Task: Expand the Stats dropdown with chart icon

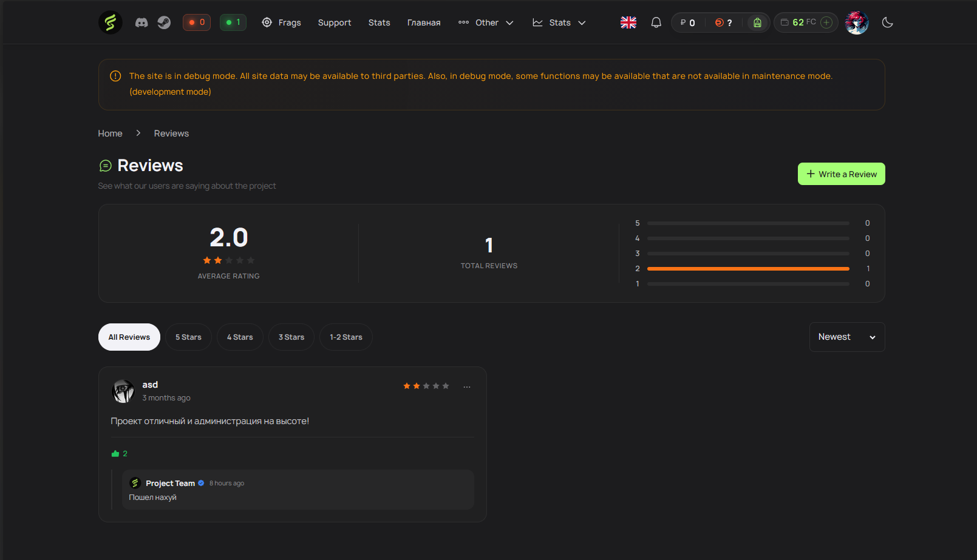Action: (559, 22)
